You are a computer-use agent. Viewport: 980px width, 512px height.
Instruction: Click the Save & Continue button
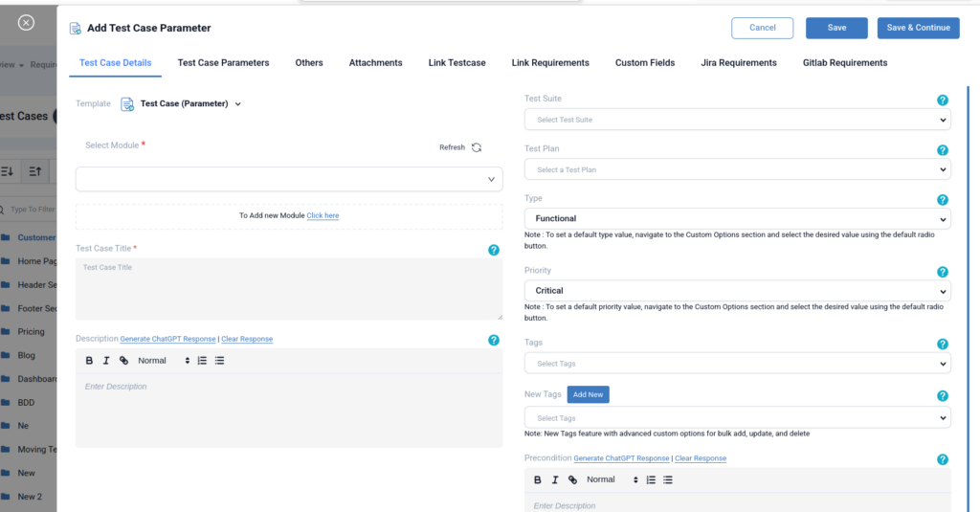coord(918,28)
